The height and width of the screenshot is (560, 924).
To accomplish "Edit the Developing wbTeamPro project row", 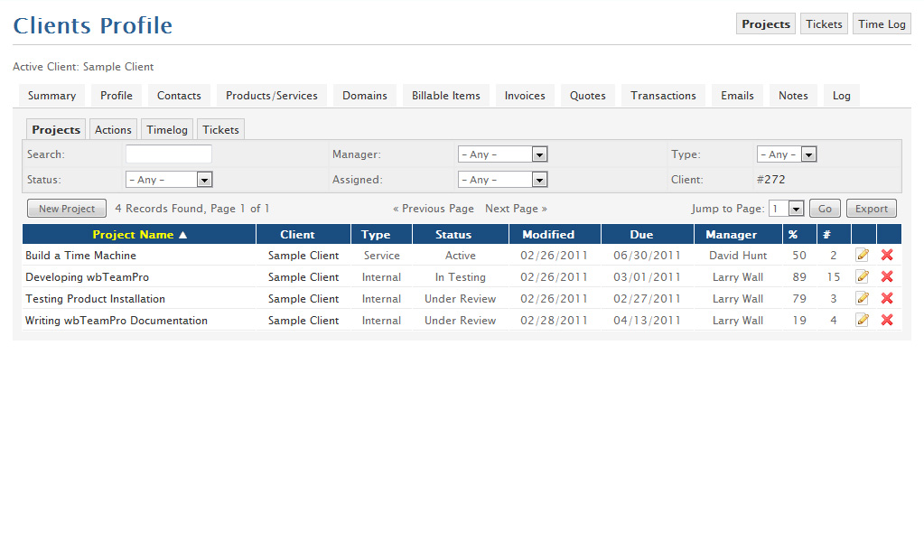I will pyautogui.click(x=862, y=277).
